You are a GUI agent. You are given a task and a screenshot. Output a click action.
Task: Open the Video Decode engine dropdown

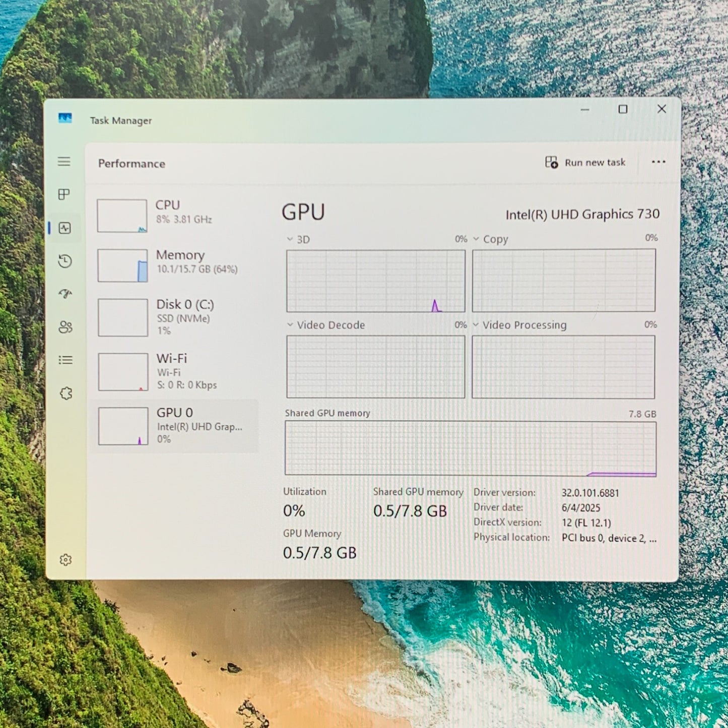[290, 325]
